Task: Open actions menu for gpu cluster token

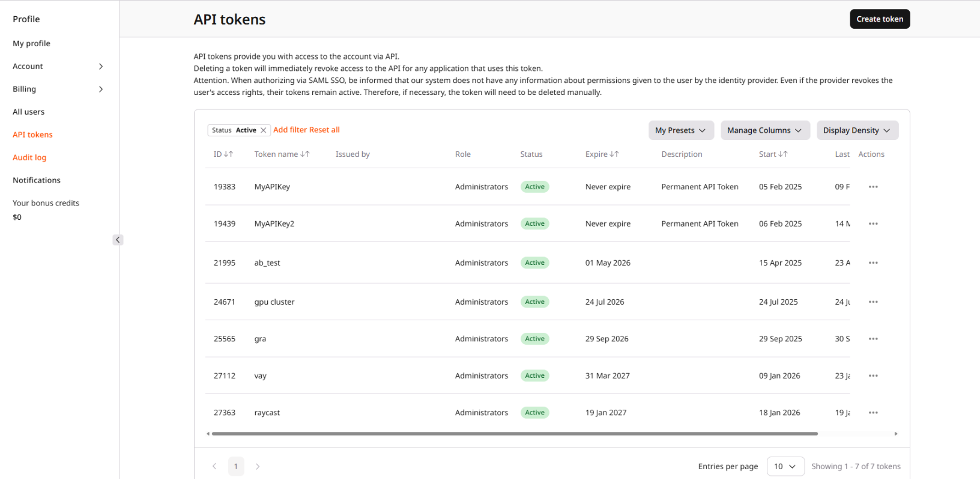Action: [873, 302]
